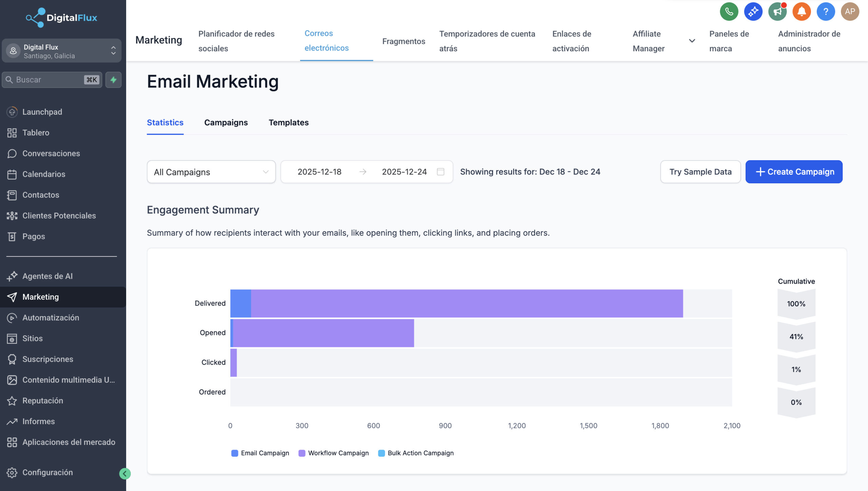Open the All Campaigns dropdown
This screenshot has width=868, height=491.
click(211, 172)
